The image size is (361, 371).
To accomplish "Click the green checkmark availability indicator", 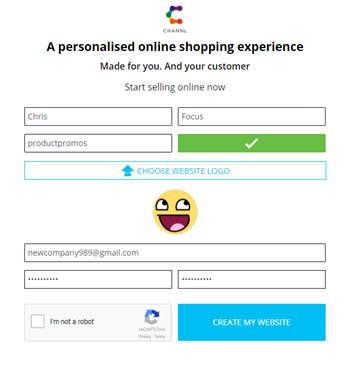I will pos(252,143).
